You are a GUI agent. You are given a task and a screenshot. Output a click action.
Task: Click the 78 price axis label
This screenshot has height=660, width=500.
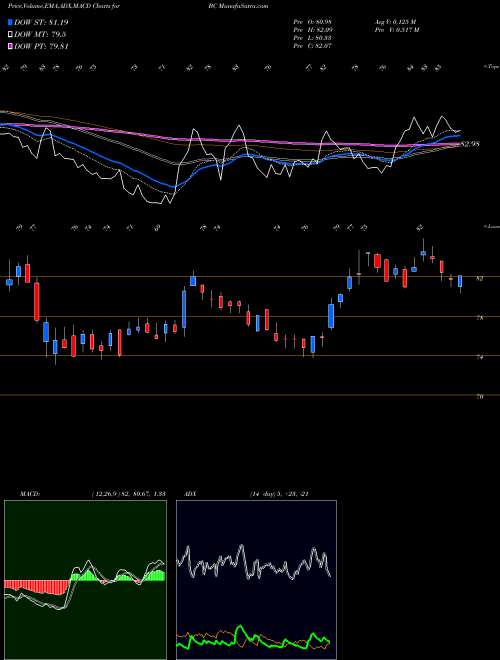480,318
